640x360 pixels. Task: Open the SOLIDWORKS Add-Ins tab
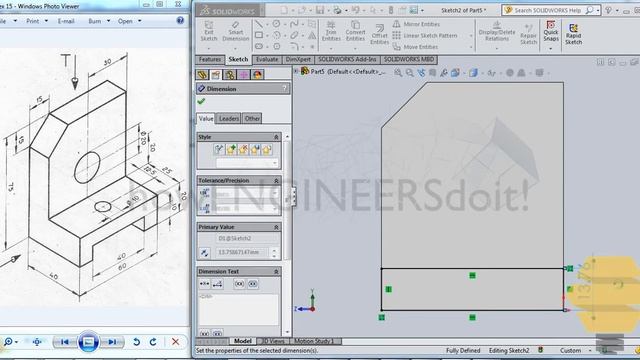point(347,60)
